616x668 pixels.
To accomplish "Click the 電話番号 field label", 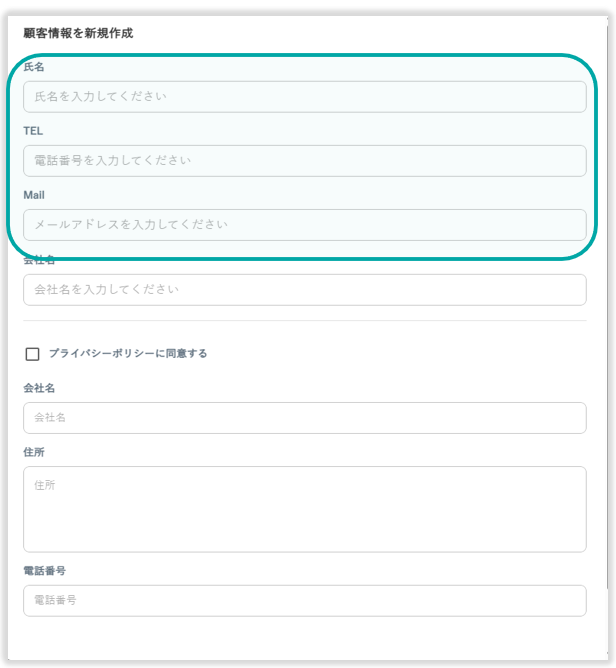I will (x=44, y=571).
